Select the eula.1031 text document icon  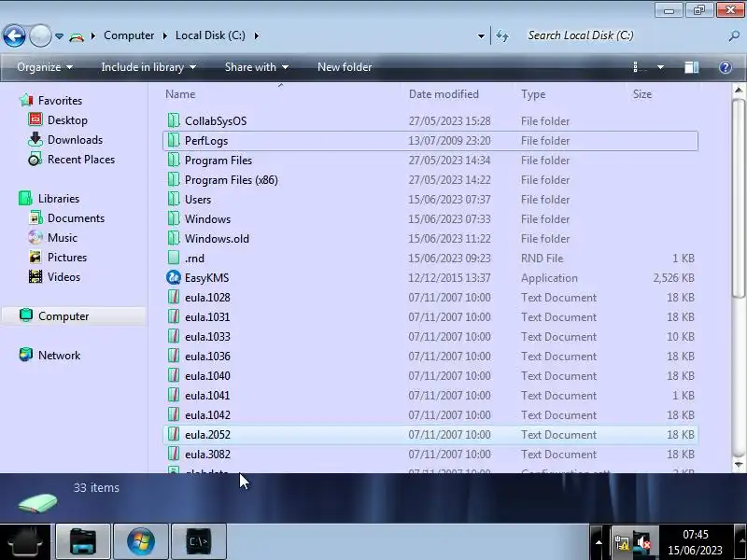pos(174,316)
